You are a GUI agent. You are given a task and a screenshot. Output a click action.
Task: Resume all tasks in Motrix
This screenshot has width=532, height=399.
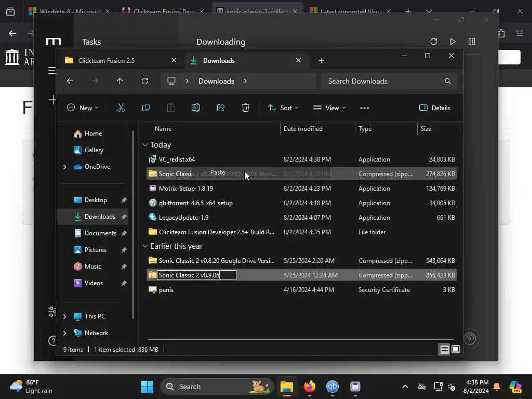click(x=453, y=42)
